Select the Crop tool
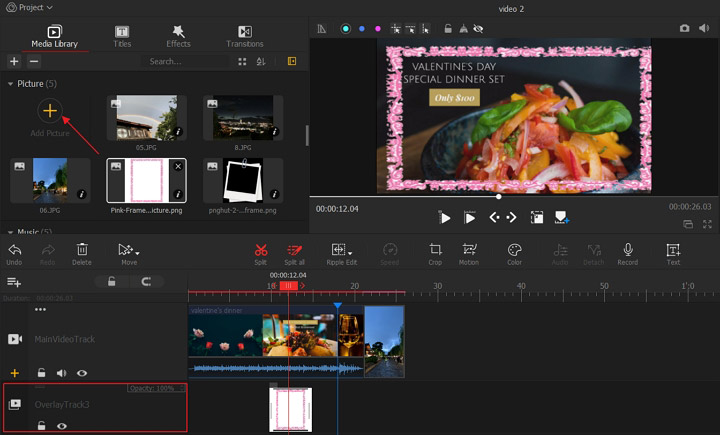The height and width of the screenshot is (435, 720). point(435,250)
